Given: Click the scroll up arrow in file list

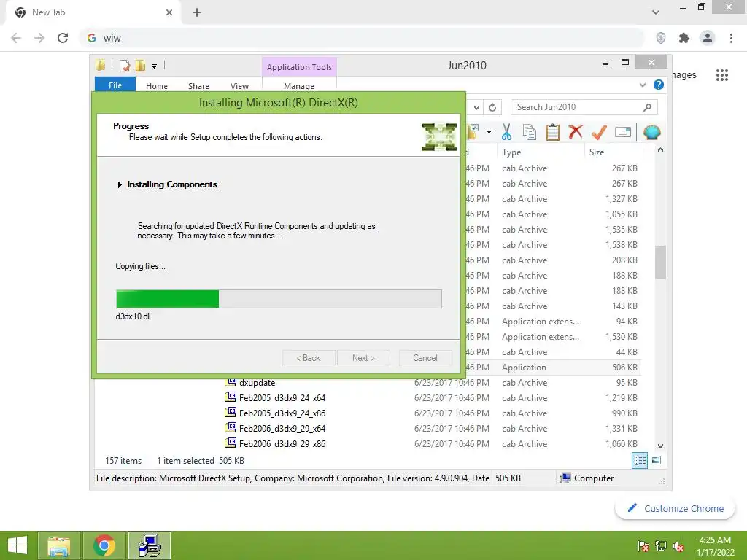Looking at the screenshot, I should click(x=660, y=150).
